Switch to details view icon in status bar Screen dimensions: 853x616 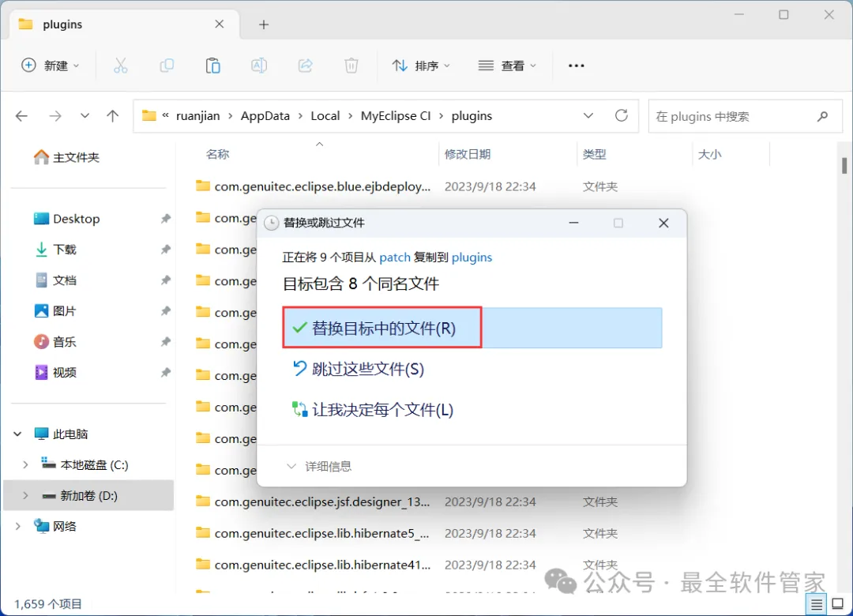816,604
